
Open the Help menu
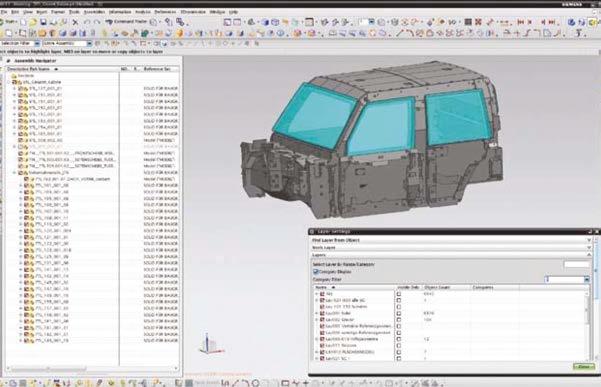point(233,12)
